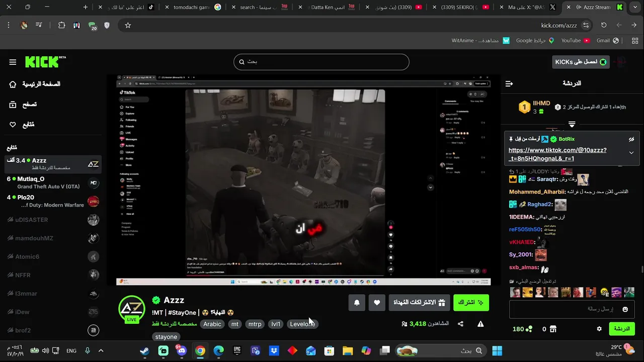
Task: Switch to the tomodachi game browser tab
Action: (x=194, y=8)
